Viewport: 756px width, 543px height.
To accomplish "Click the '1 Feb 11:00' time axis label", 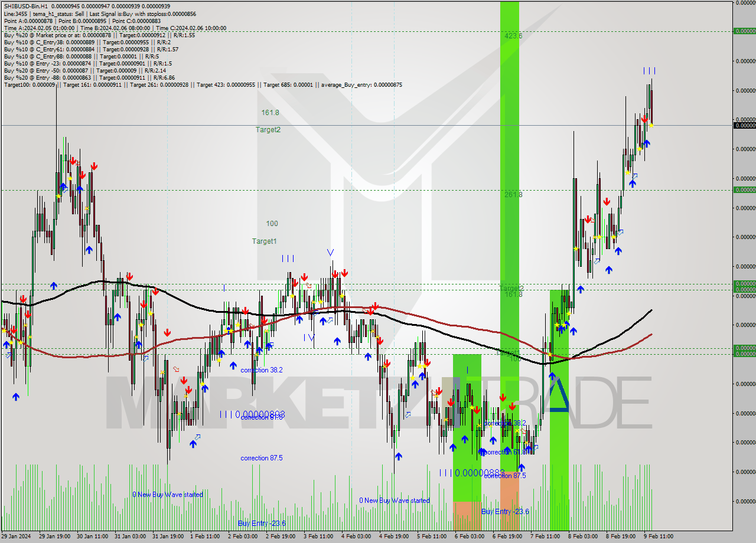I will [x=205, y=537].
